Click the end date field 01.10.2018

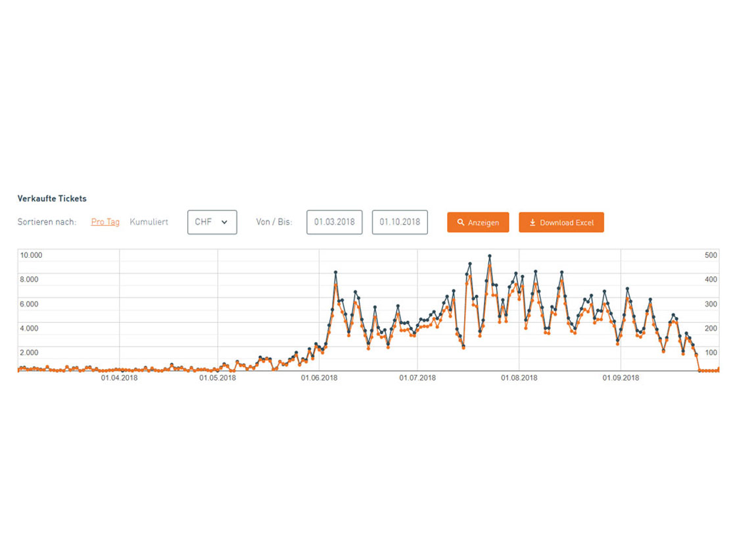[x=400, y=222]
